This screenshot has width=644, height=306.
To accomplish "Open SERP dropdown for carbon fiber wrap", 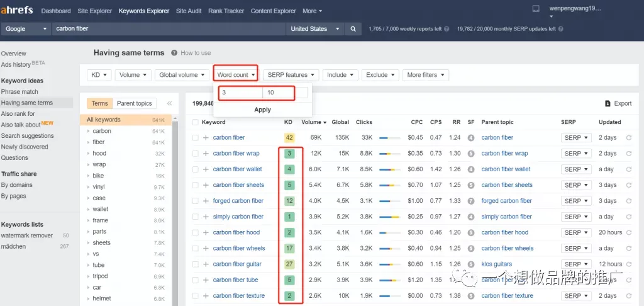I will (x=576, y=154).
